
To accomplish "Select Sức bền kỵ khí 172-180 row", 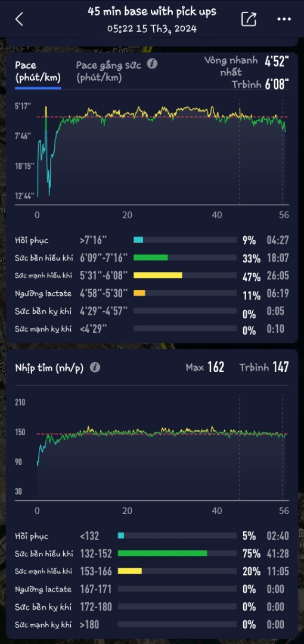I will click(x=152, y=606).
